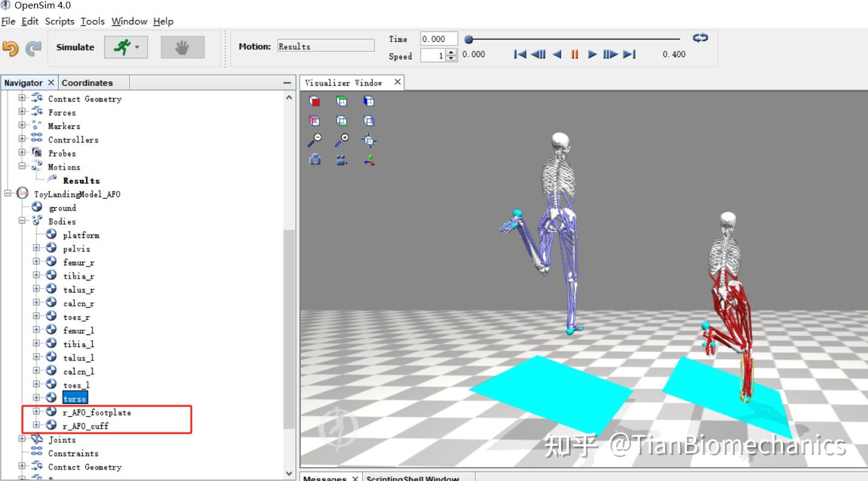
Task: Zoom out using the magnifier minus icon
Action: click(x=315, y=141)
